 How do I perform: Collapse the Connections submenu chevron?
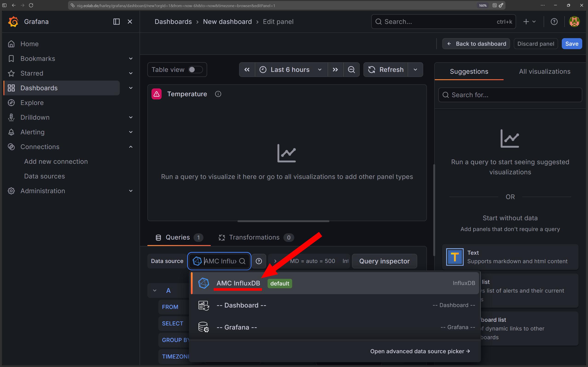(131, 147)
